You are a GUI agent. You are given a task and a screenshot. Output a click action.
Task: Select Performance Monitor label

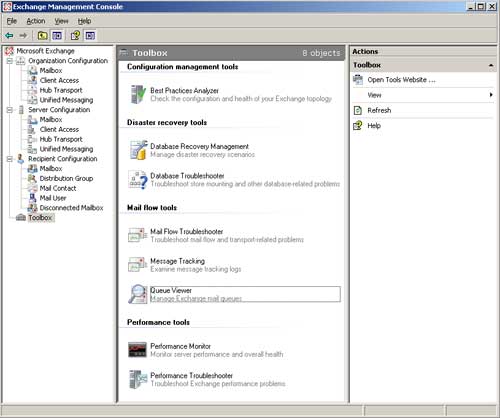[181, 346]
